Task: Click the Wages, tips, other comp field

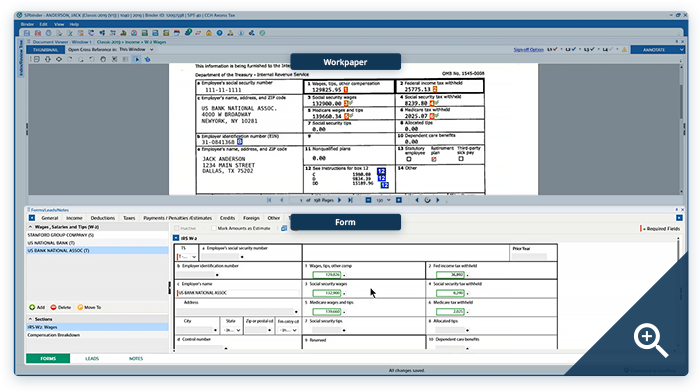Action: coord(327,275)
